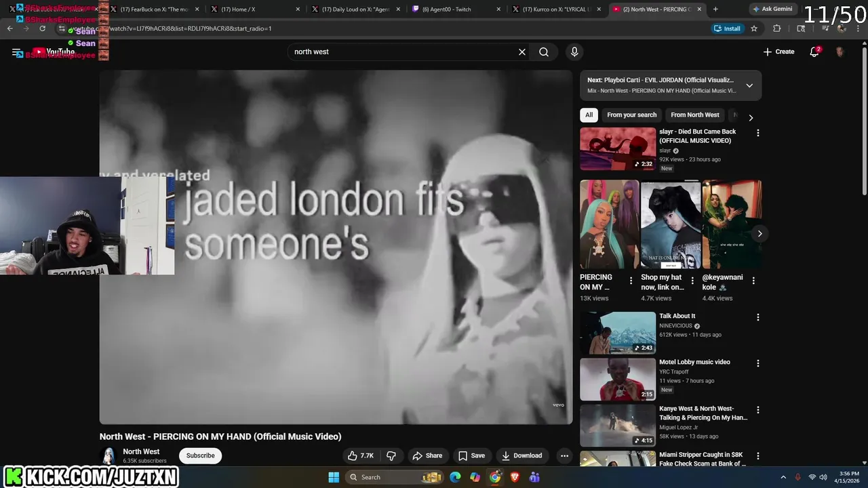Open PIERCING ON MY Short thumbnail
Screen dimensions: 868x488
pyautogui.click(x=610, y=224)
